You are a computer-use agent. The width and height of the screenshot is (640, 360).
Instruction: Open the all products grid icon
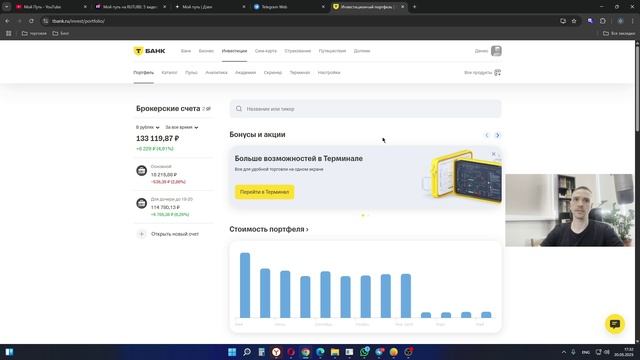click(498, 73)
